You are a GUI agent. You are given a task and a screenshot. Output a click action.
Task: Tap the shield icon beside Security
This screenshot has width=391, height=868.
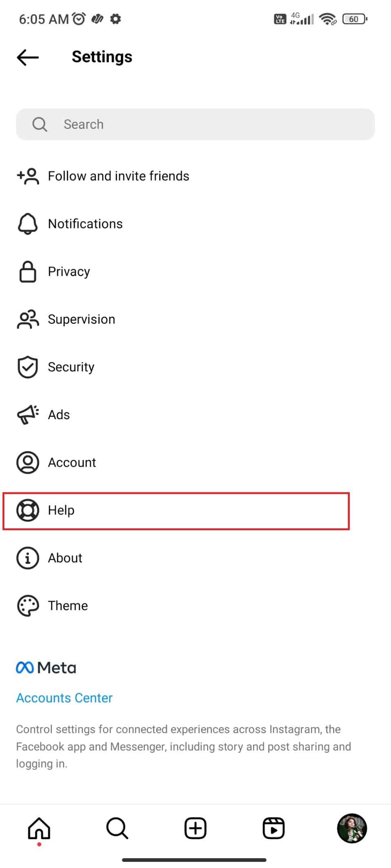click(x=28, y=367)
